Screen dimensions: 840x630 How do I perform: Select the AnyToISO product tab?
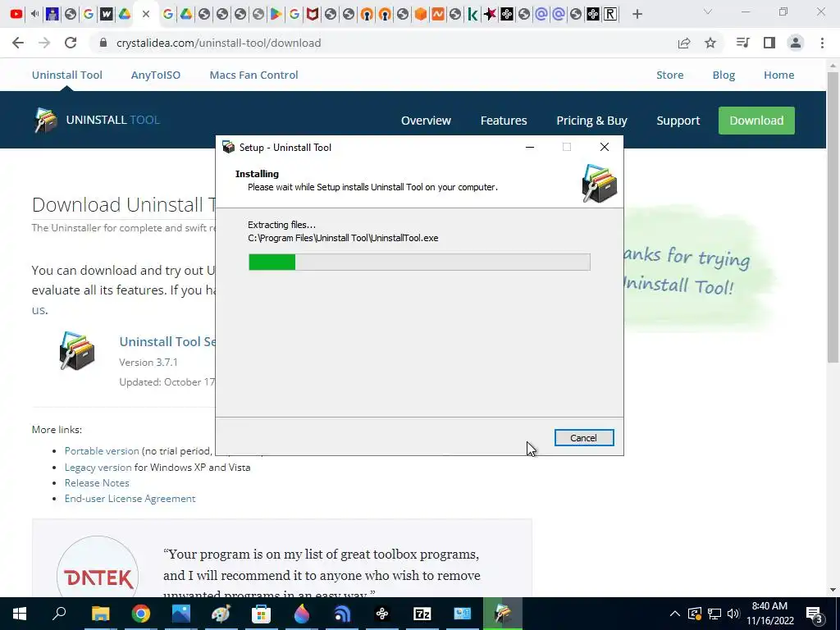[x=156, y=75]
